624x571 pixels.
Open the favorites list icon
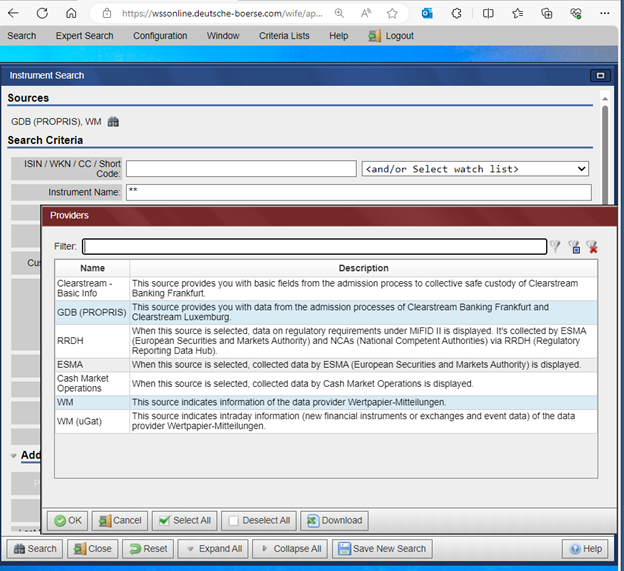pos(517,13)
